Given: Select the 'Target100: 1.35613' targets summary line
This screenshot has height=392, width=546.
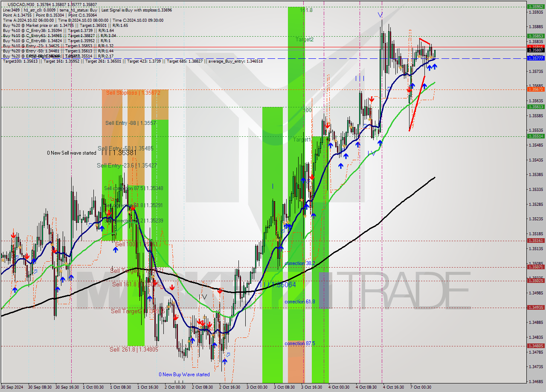Looking at the screenshot, I should (133, 61).
